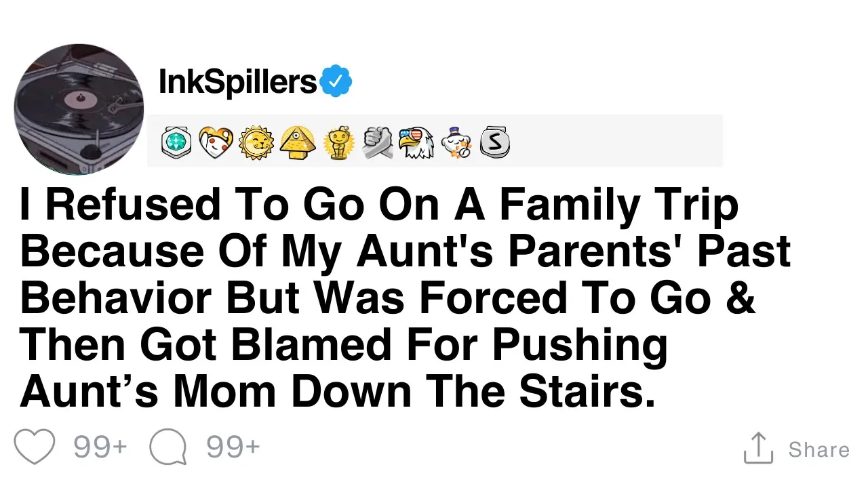Click the teal gem award badge
This screenshot has width=868, height=488.
click(176, 143)
